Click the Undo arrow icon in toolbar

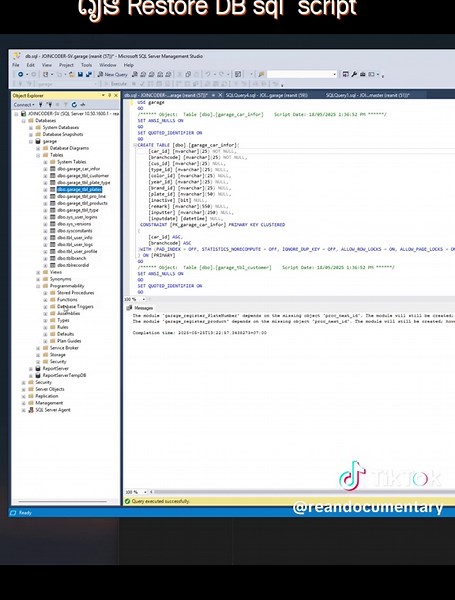208,74
